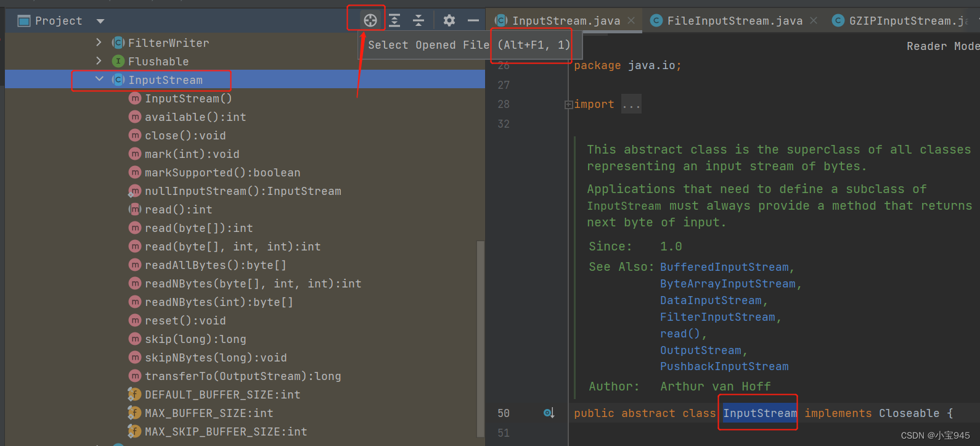Open DataInputStream doc link

[x=711, y=300]
